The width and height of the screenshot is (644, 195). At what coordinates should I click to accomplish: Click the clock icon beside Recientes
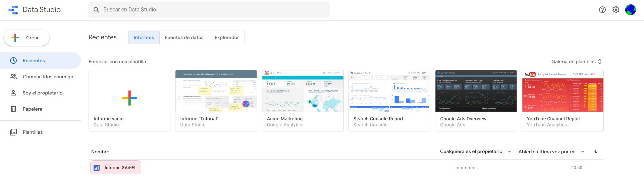click(x=13, y=61)
